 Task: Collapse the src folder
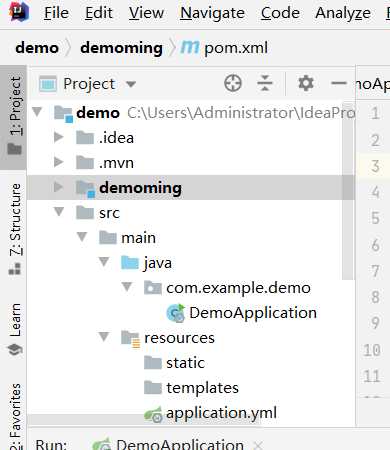tap(59, 212)
